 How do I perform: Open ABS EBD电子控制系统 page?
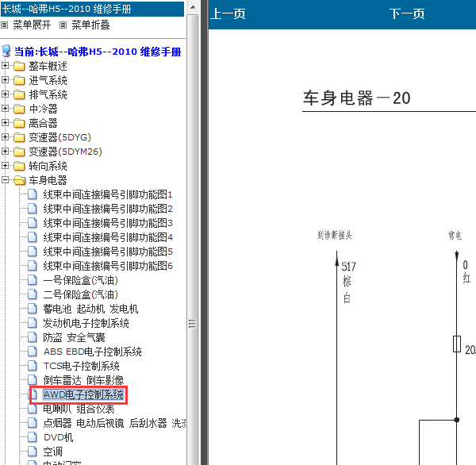pos(92,352)
